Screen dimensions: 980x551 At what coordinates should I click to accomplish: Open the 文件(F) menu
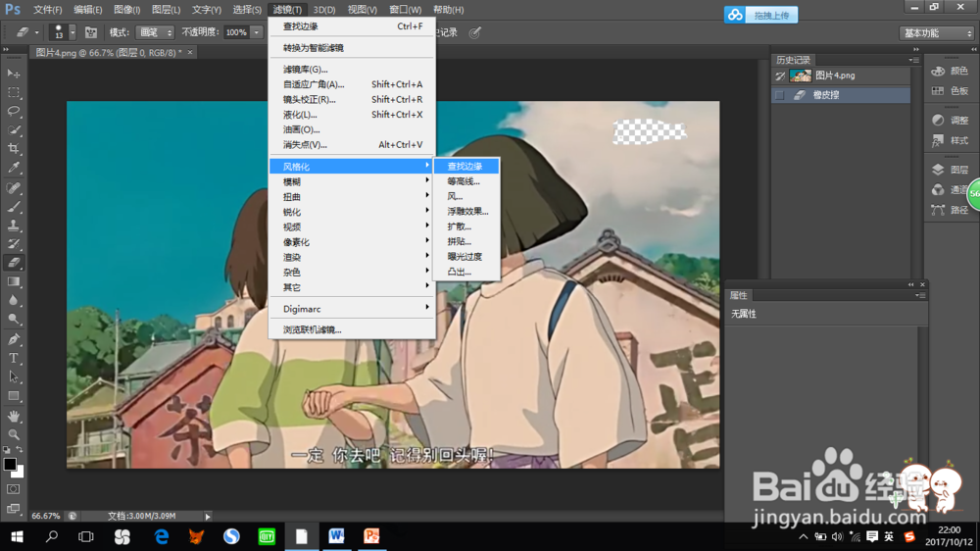[47, 10]
